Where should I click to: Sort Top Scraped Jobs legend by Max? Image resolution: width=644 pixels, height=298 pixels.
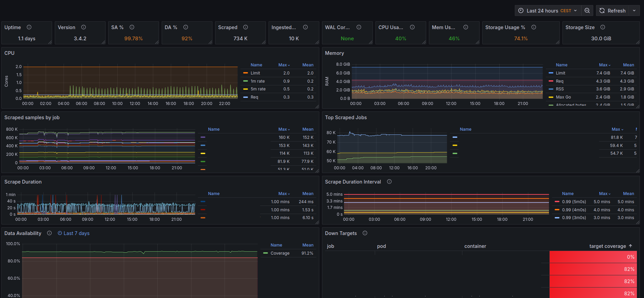pos(618,129)
